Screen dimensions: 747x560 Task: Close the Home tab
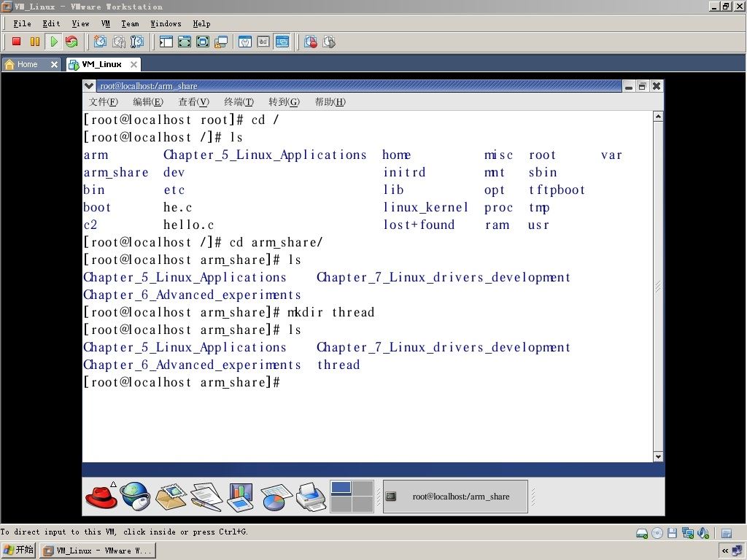[54, 64]
